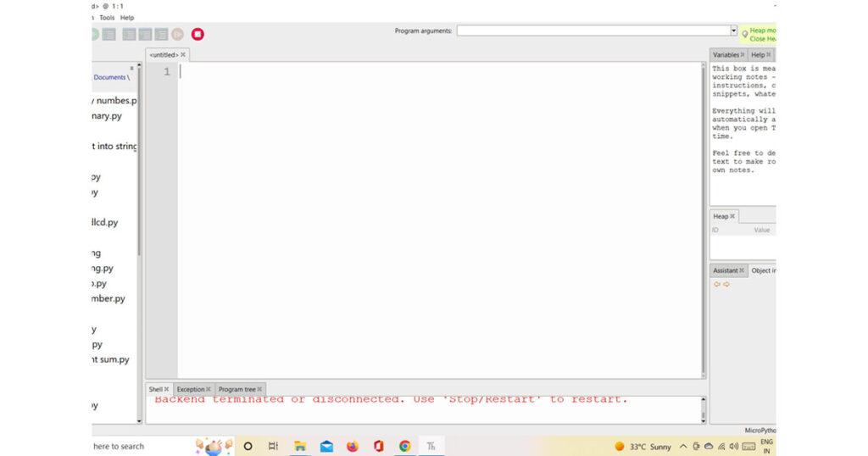Image resolution: width=868 pixels, height=456 pixels.
Task: Open the Files panel options menu
Action: coord(131,68)
